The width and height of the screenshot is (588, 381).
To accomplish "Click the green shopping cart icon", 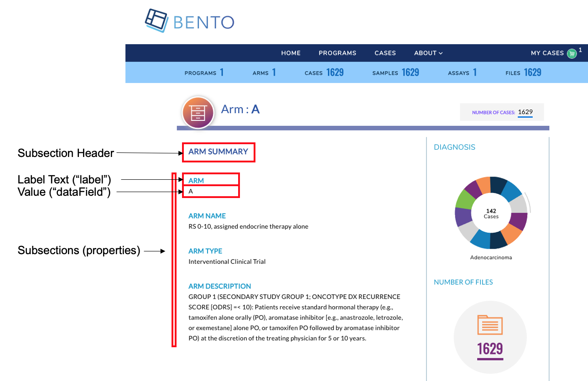I will 572,53.
